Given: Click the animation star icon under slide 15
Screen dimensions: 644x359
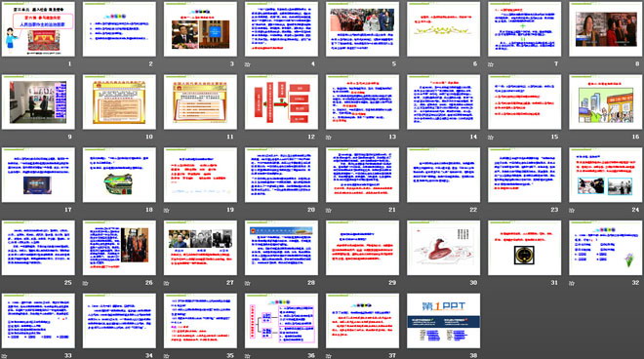Looking at the screenshot, I should [x=491, y=138].
